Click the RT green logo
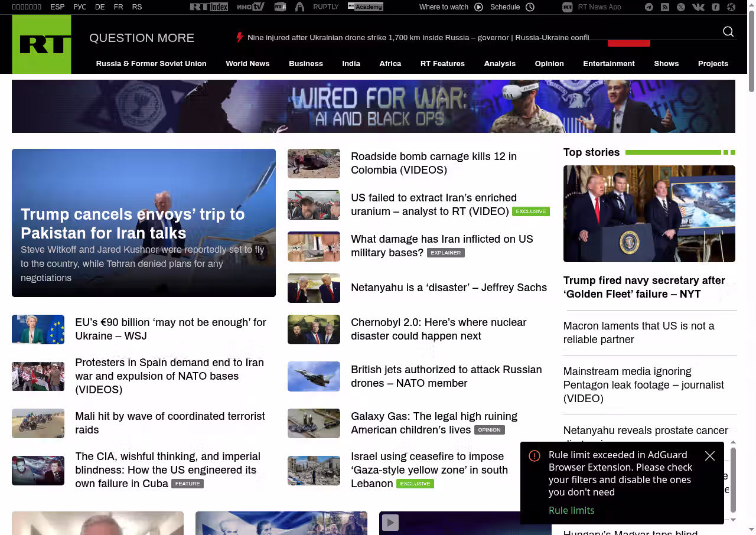 (x=41, y=44)
